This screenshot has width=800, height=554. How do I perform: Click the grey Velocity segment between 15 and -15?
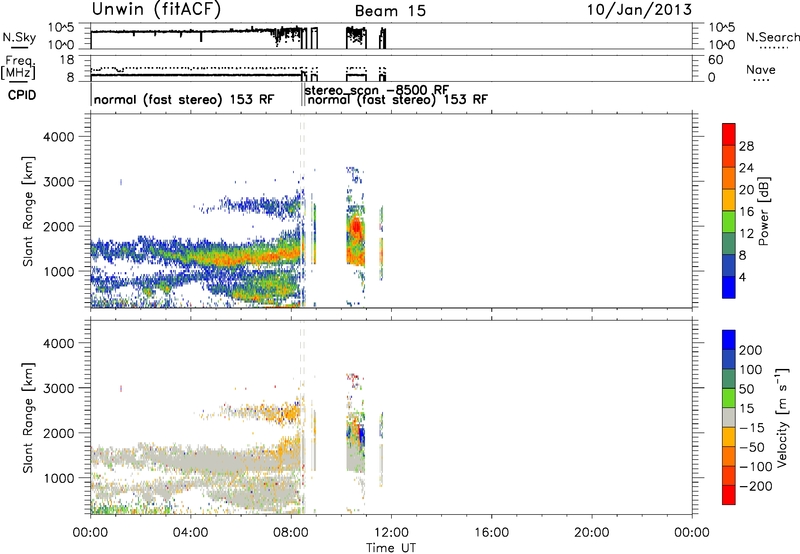729,417
